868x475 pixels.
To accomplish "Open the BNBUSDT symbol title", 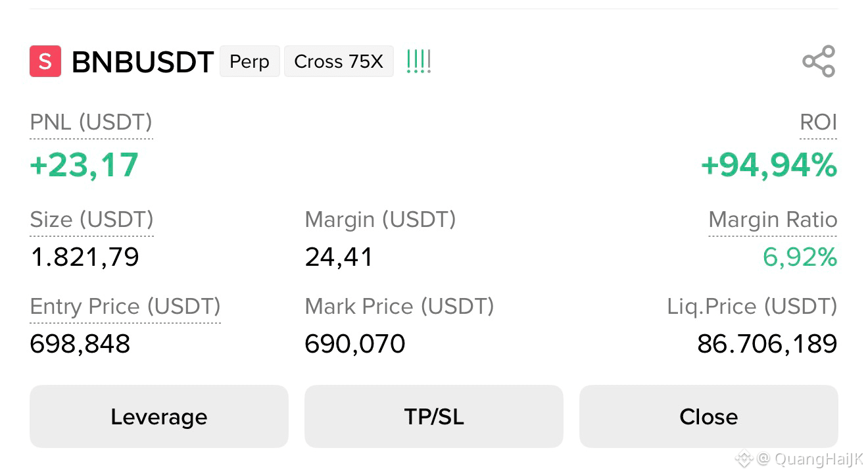I will tap(143, 62).
